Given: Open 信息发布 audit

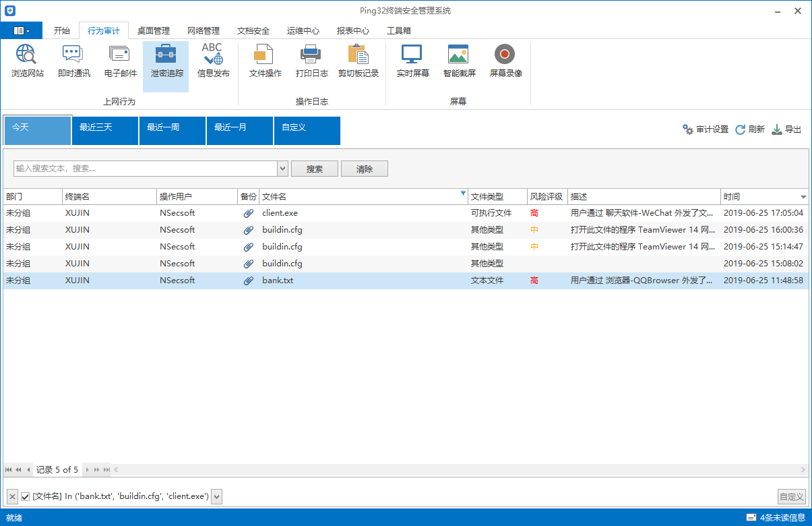Looking at the screenshot, I should click(x=213, y=61).
